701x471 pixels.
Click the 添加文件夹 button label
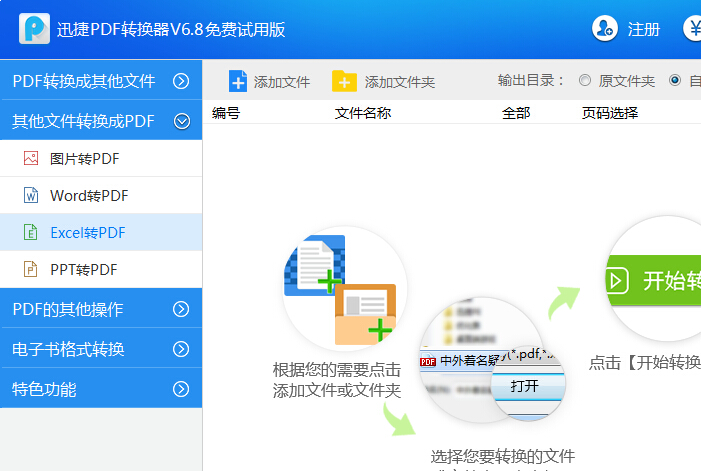(400, 82)
